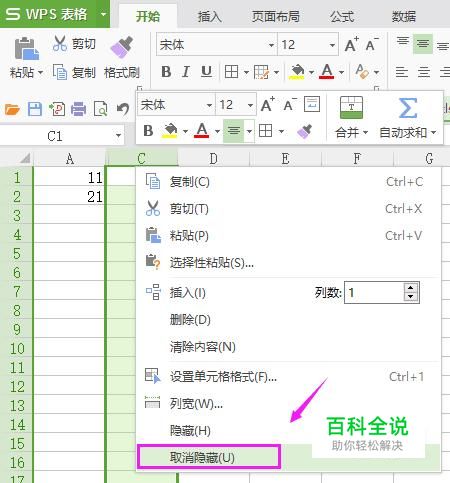The image size is (450, 483).
Task: Switch to the 开始 tab
Action: pyautogui.click(x=148, y=16)
